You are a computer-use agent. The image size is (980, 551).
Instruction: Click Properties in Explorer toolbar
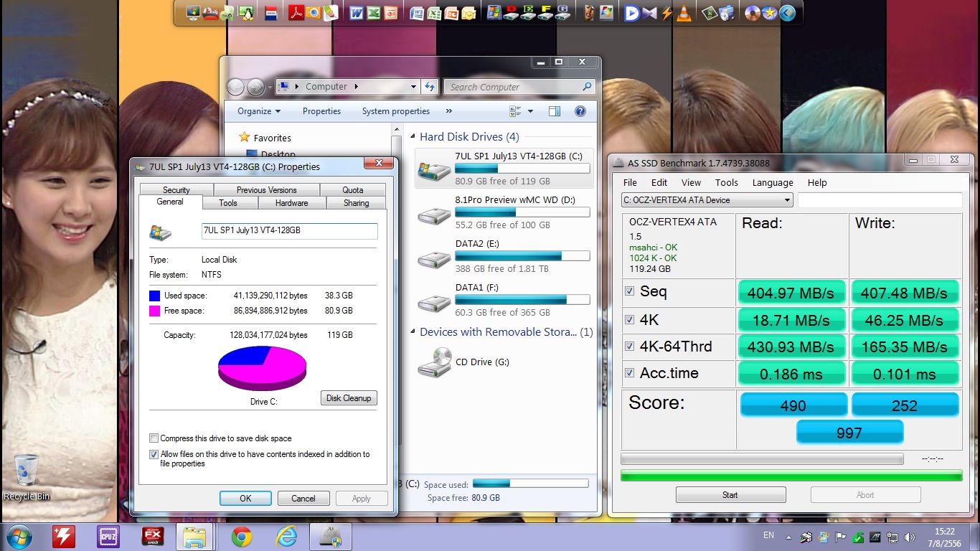(321, 111)
